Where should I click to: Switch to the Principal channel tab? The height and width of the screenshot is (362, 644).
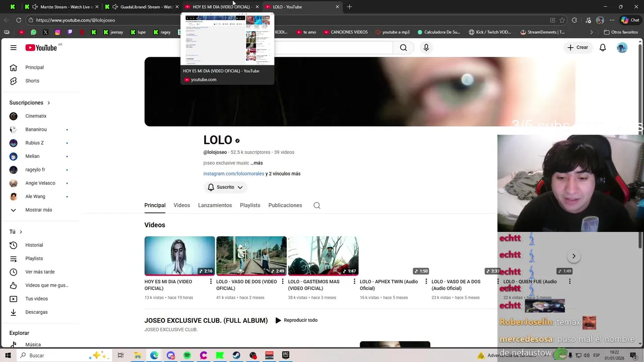(x=155, y=205)
